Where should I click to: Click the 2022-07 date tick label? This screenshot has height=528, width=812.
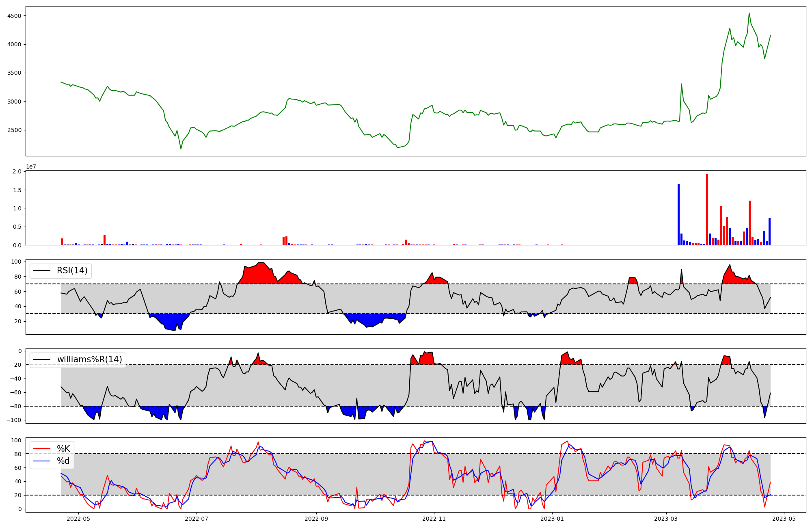tap(197, 519)
